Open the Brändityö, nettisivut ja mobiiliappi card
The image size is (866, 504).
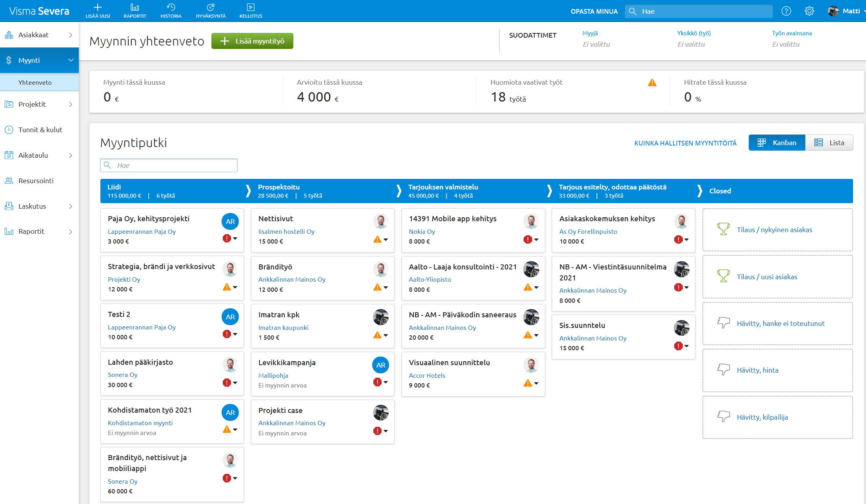[172, 475]
